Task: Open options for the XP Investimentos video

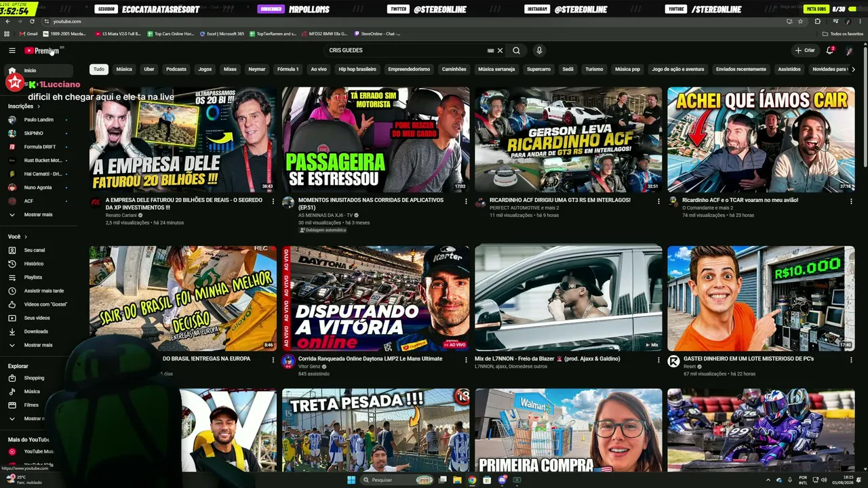Action: coord(273,201)
